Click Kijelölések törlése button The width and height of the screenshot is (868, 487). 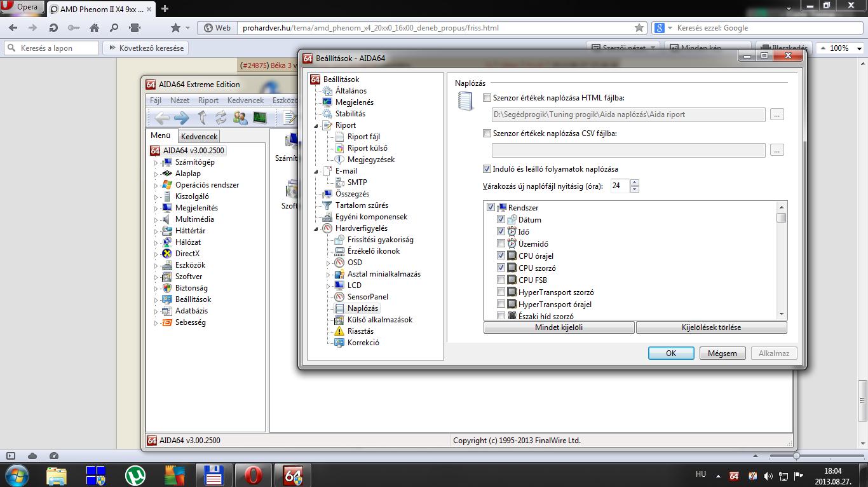tap(712, 327)
